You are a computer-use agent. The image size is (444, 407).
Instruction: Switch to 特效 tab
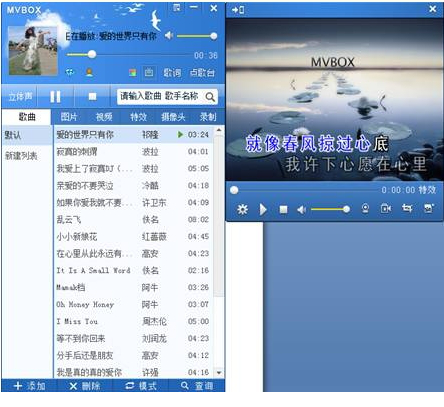coord(138,117)
